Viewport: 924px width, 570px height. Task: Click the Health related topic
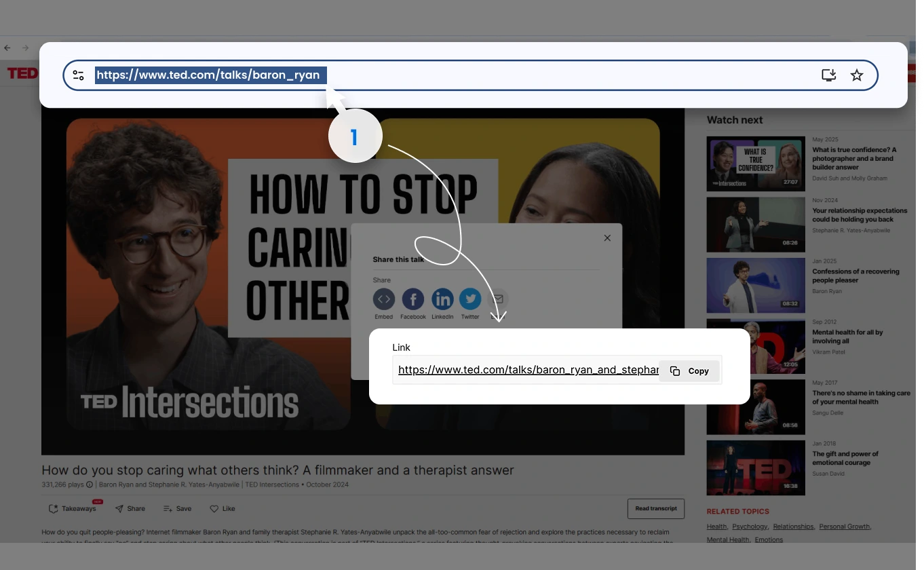[x=716, y=527]
